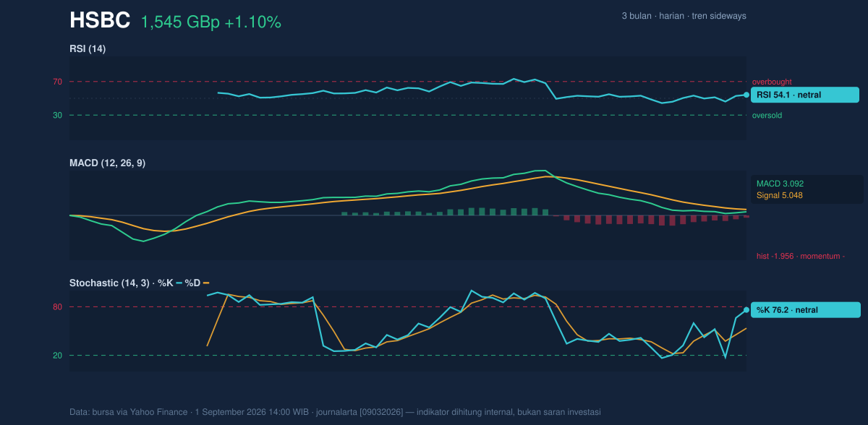This screenshot has height=425, width=868.
Task: Click the RSI (14) panel heading
Action: (x=88, y=49)
